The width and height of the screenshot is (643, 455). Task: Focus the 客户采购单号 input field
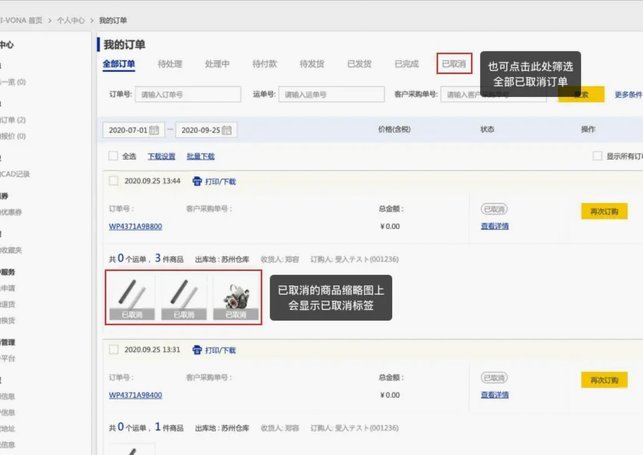coord(493,94)
